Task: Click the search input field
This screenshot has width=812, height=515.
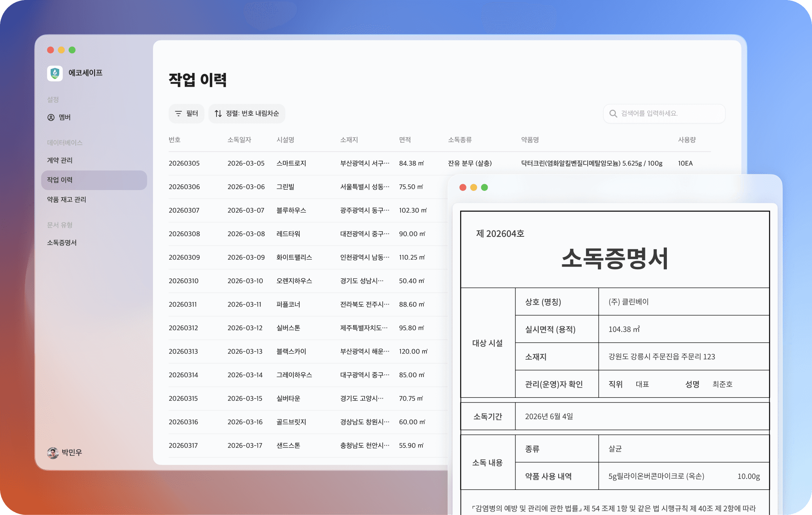Action: point(667,114)
